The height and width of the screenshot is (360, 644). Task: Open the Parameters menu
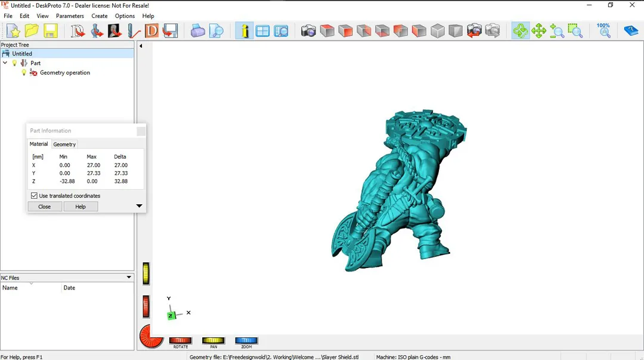click(70, 16)
